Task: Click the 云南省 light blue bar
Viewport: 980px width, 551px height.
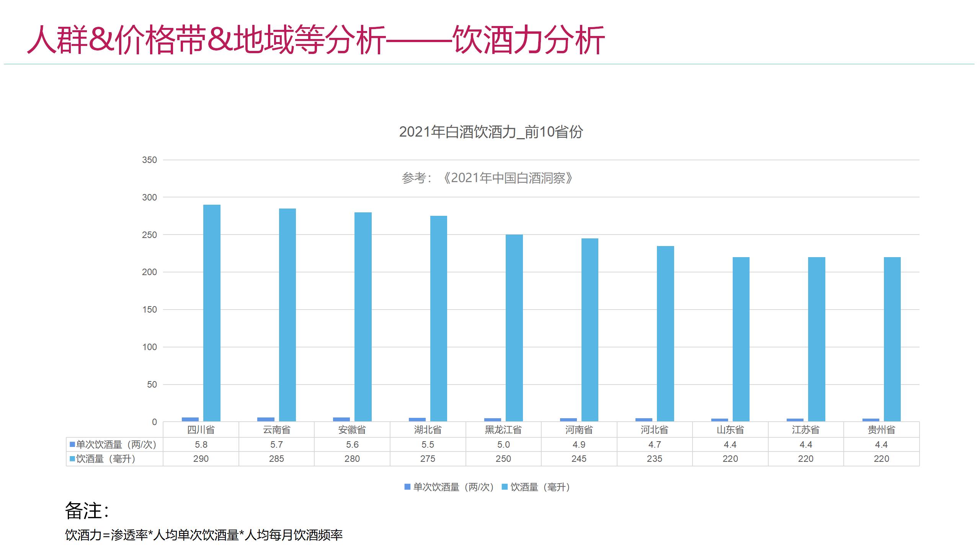Action: (x=287, y=315)
